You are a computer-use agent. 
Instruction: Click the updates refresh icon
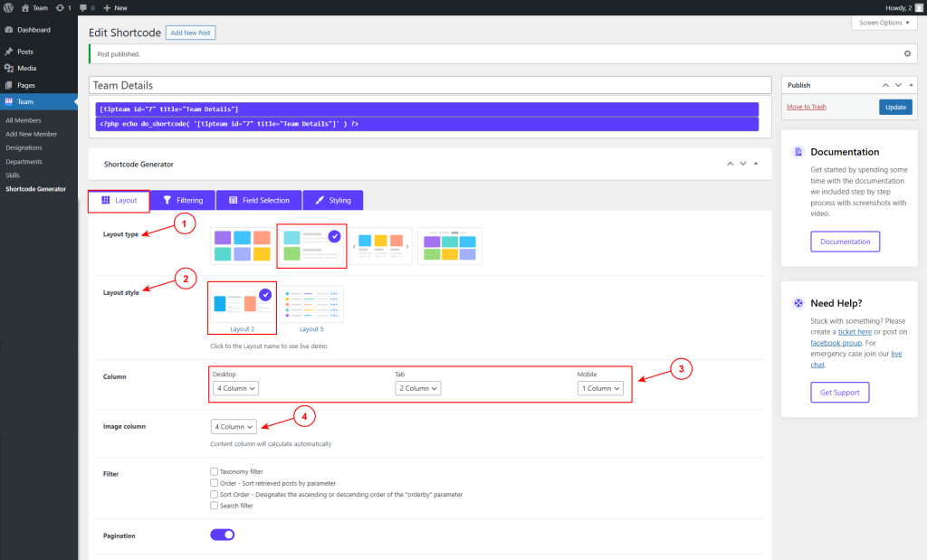60,7
